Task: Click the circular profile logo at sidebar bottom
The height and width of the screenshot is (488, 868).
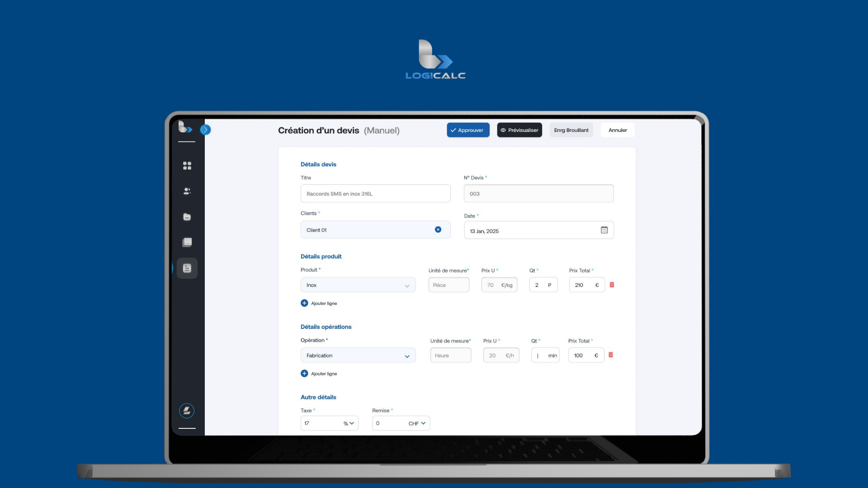Action: (187, 411)
